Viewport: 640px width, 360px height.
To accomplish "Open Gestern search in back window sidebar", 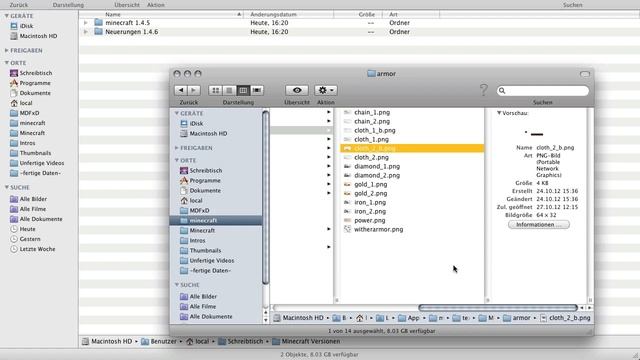I will (25, 239).
